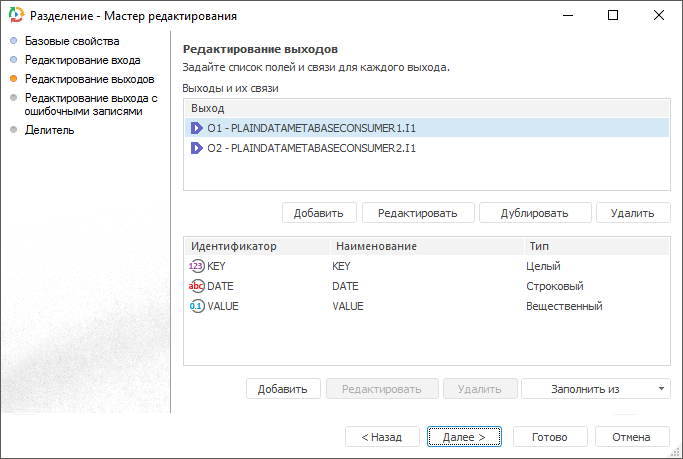Switch to the 'Делитель' step
The image size is (683, 459).
(49, 130)
